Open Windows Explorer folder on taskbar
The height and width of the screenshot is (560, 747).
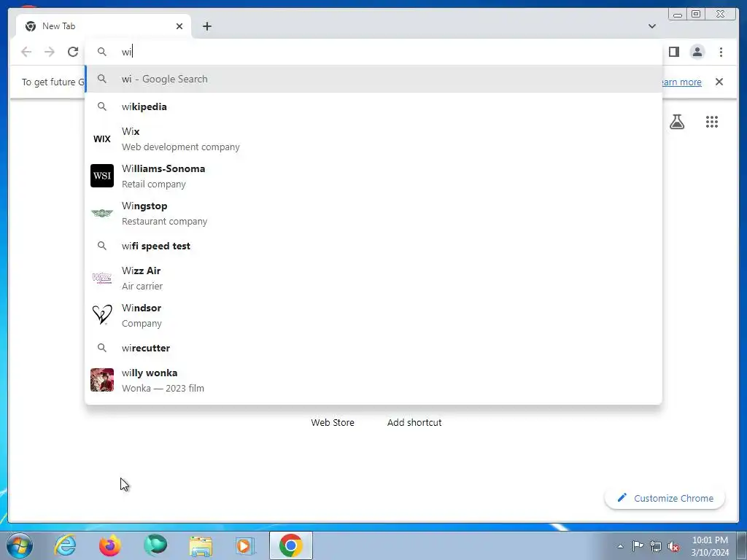pyautogui.click(x=201, y=545)
